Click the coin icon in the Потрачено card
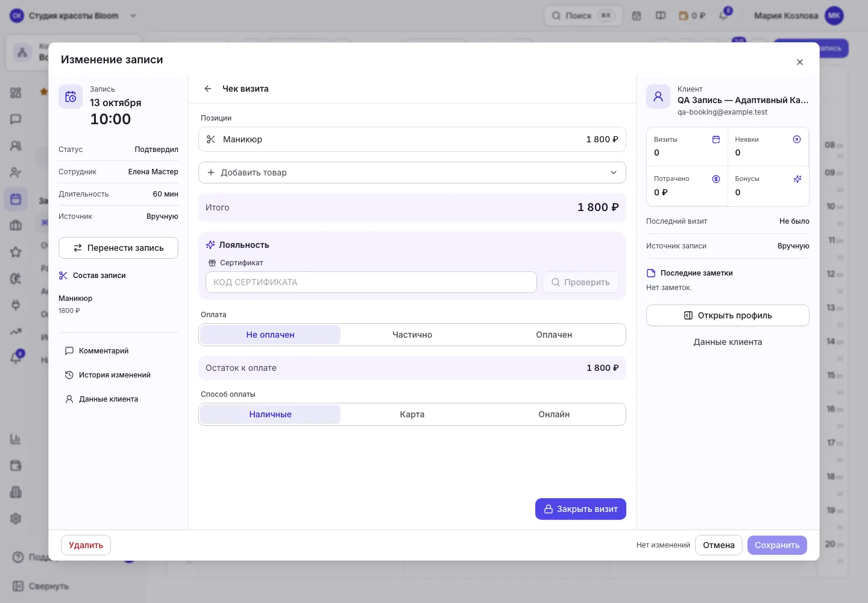 (716, 179)
